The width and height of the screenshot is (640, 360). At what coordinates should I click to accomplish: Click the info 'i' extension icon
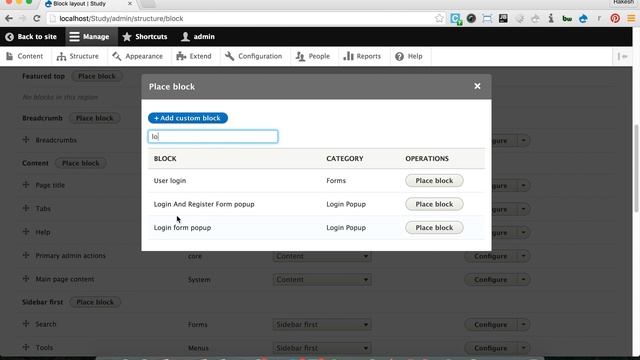tap(551, 18)
